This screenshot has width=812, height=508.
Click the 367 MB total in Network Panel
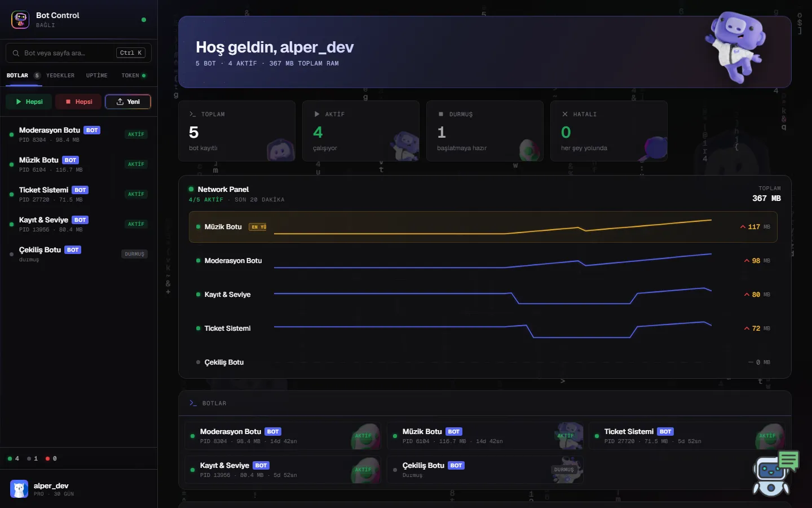(x=766, y=199)
